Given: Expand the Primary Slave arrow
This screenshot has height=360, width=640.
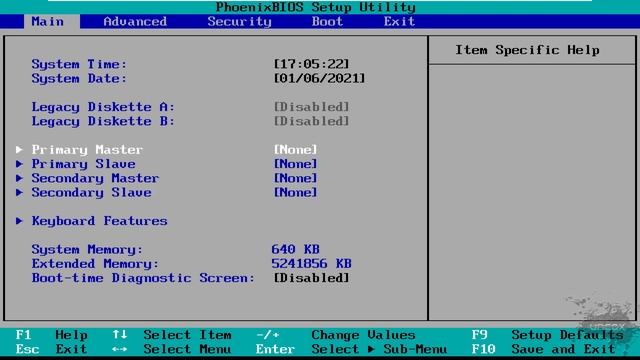Looking at the screenshot, I should (x=19, y=164).
